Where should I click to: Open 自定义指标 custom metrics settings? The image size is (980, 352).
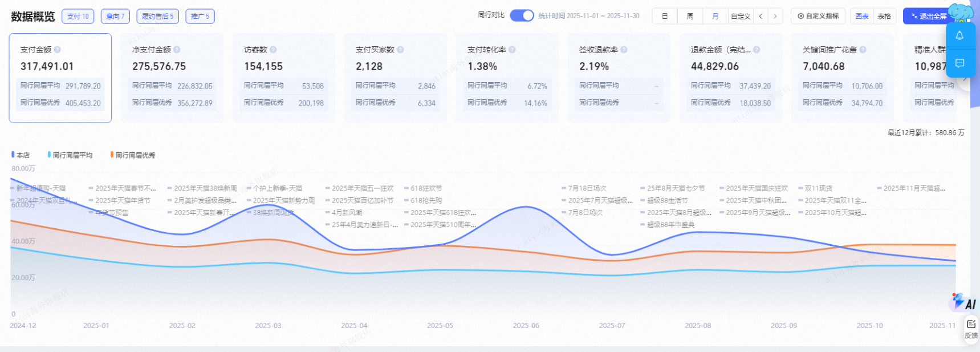[818, 17]
